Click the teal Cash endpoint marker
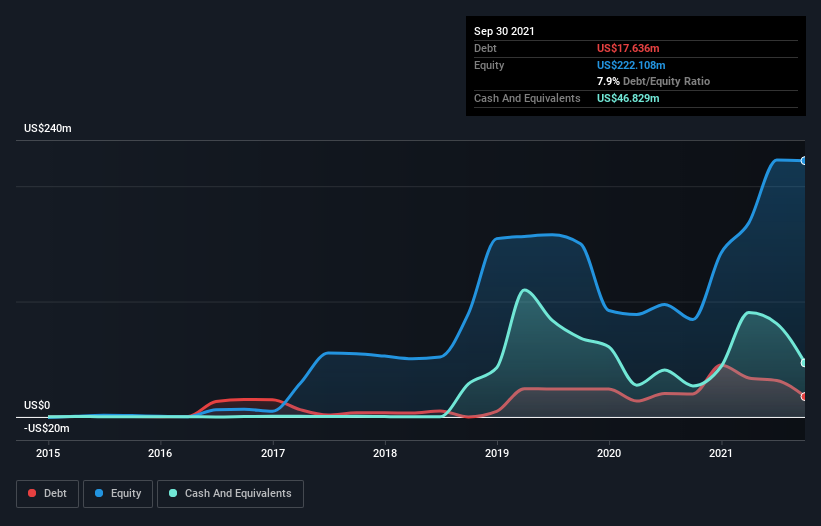Viewport: 821px width, 526px height. (x=804, y=363)
